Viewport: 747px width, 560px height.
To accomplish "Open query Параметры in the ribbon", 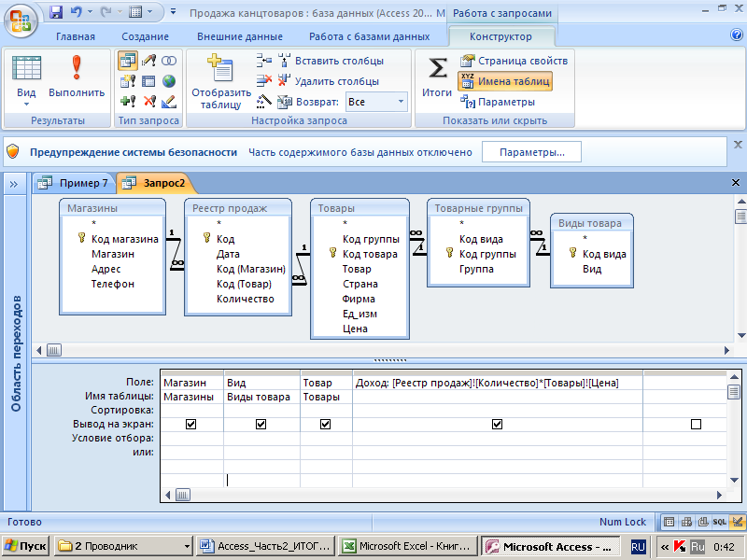I will coord(498,102).
